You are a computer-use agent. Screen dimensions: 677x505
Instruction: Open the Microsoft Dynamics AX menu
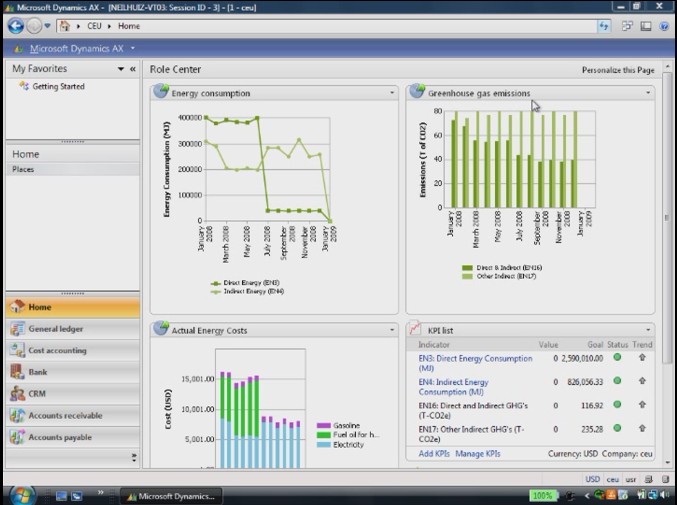76,49
